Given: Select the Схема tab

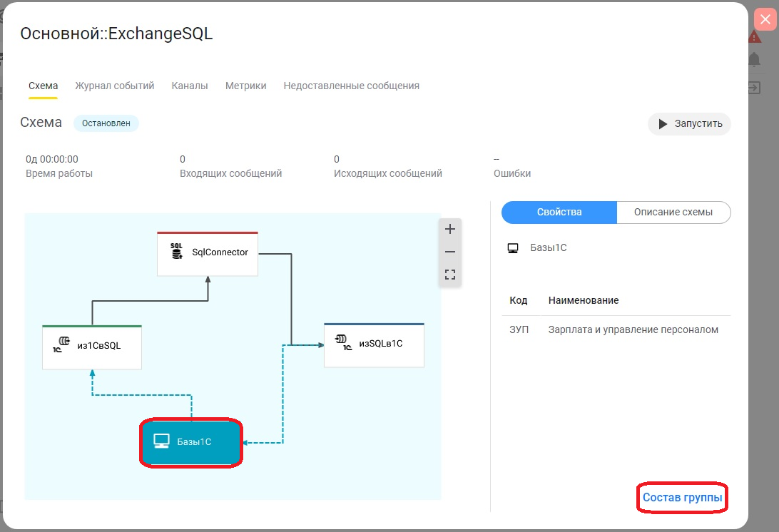Looking at the screenshot, I should (x=43, y=86).
